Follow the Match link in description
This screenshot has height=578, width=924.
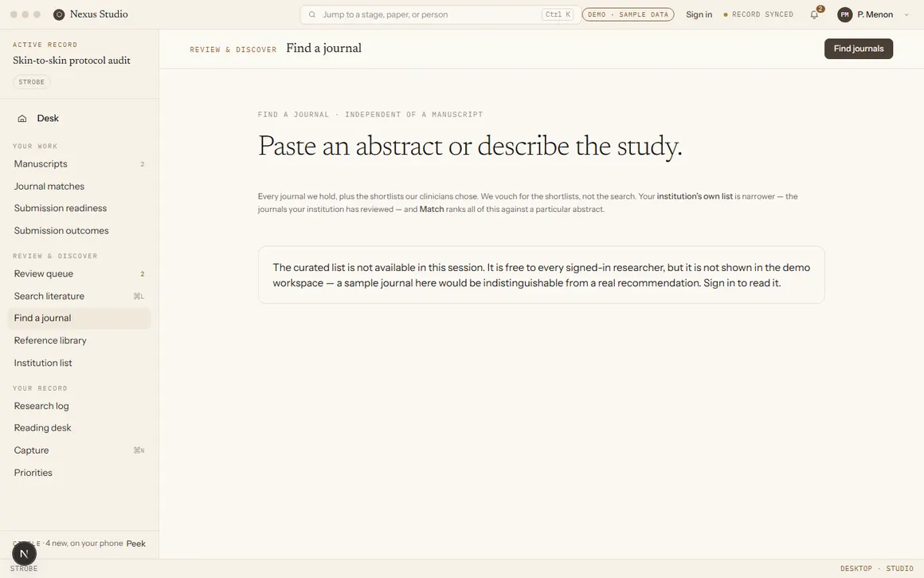coord(432,210)
